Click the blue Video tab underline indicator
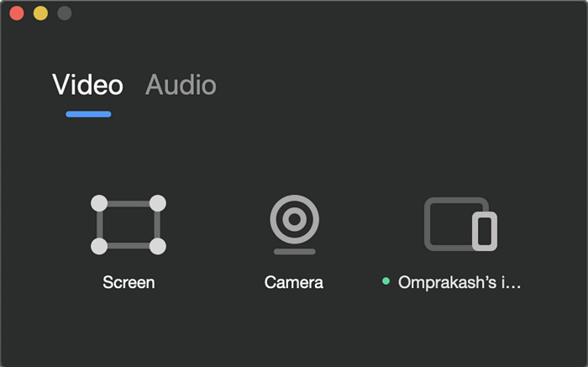Image resolution: width=588 pixels, height=367 pixels. click(88, 114)
